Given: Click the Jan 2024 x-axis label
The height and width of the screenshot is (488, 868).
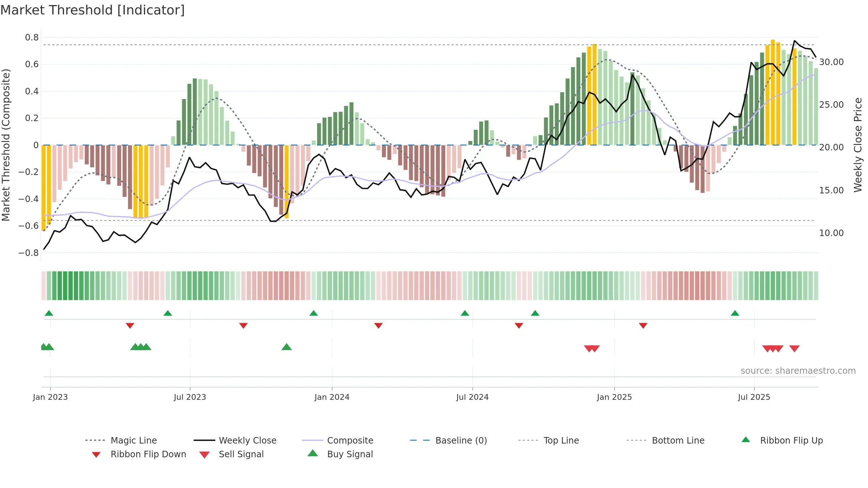Looking at the screenshot, I should pos(332,397).
